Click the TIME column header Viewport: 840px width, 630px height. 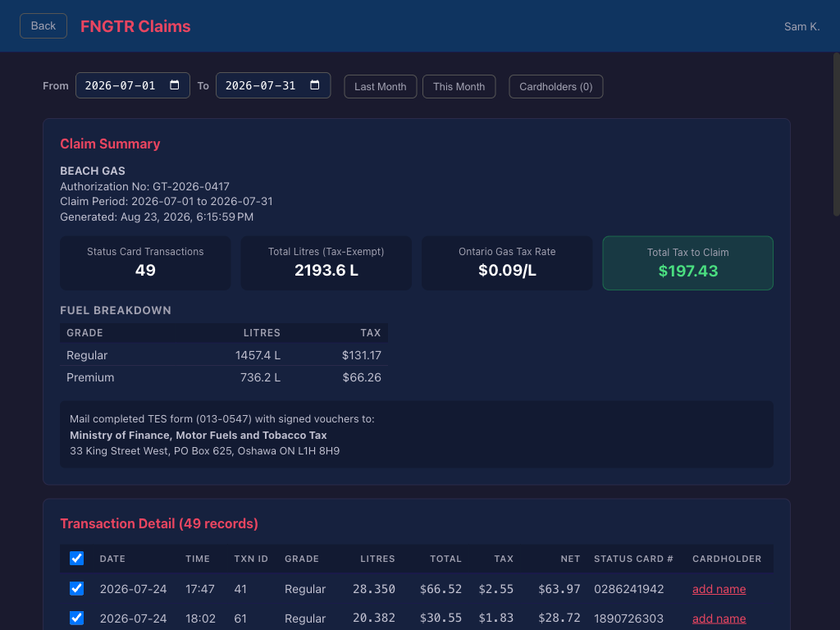pos(198,559)
